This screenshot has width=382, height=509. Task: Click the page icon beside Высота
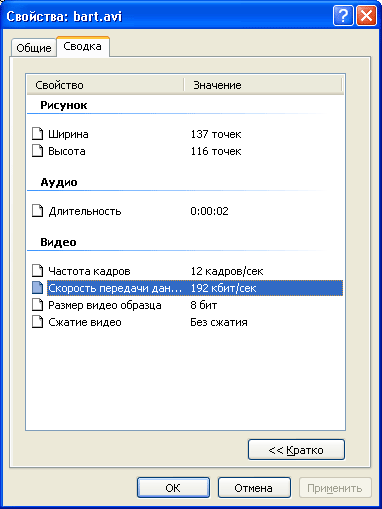(x=37, y=151)
